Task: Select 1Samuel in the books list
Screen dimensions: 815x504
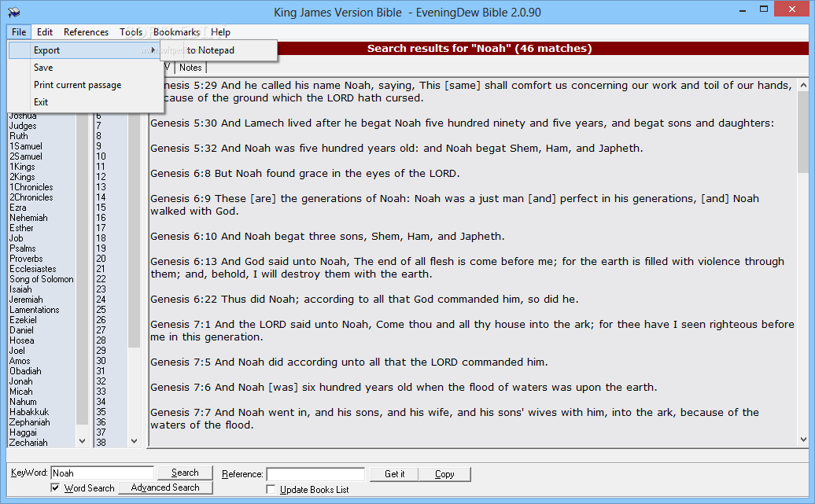Action: pos(26,146)
